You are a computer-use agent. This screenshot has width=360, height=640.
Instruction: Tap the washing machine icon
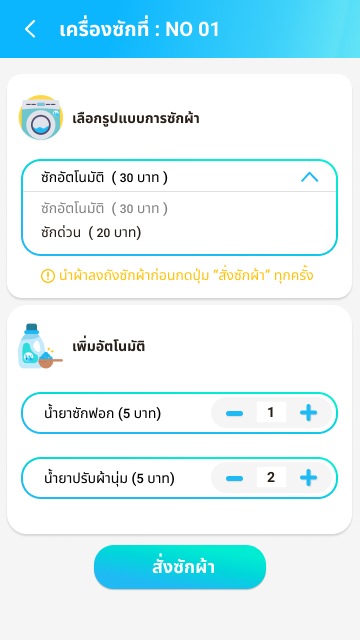[x=41, y=118]
